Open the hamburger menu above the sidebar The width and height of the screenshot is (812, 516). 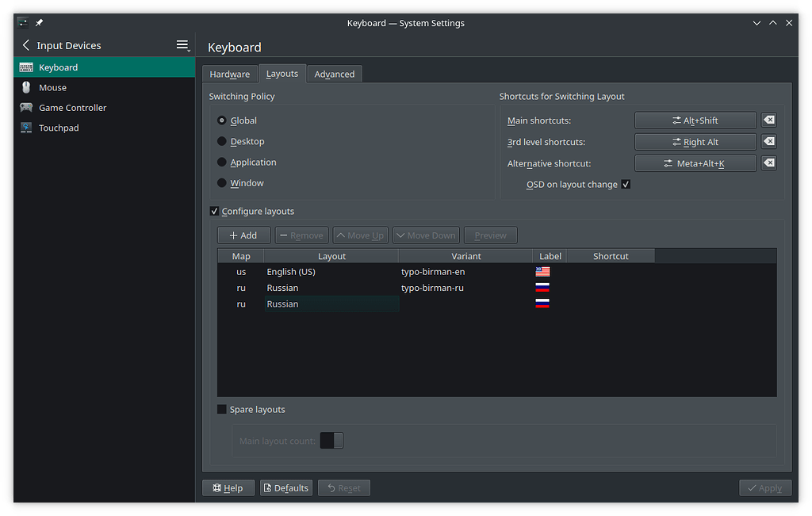pyautogui.click(x=183, y=44)
